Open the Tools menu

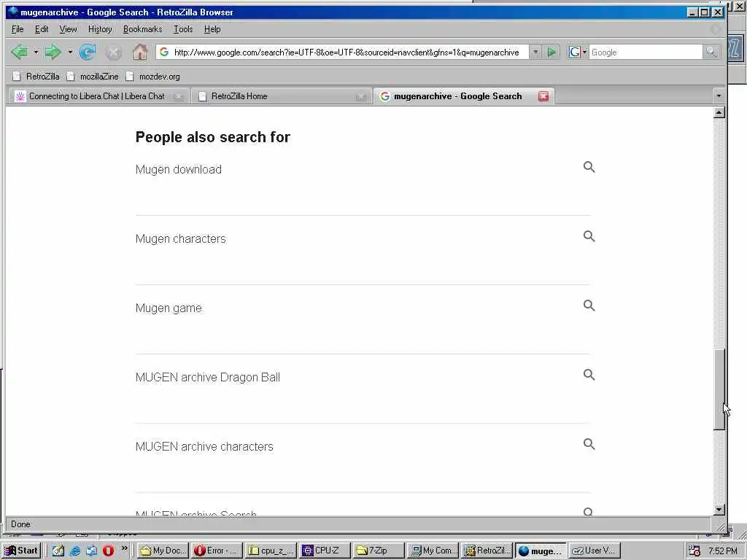(x=183, y=29)
